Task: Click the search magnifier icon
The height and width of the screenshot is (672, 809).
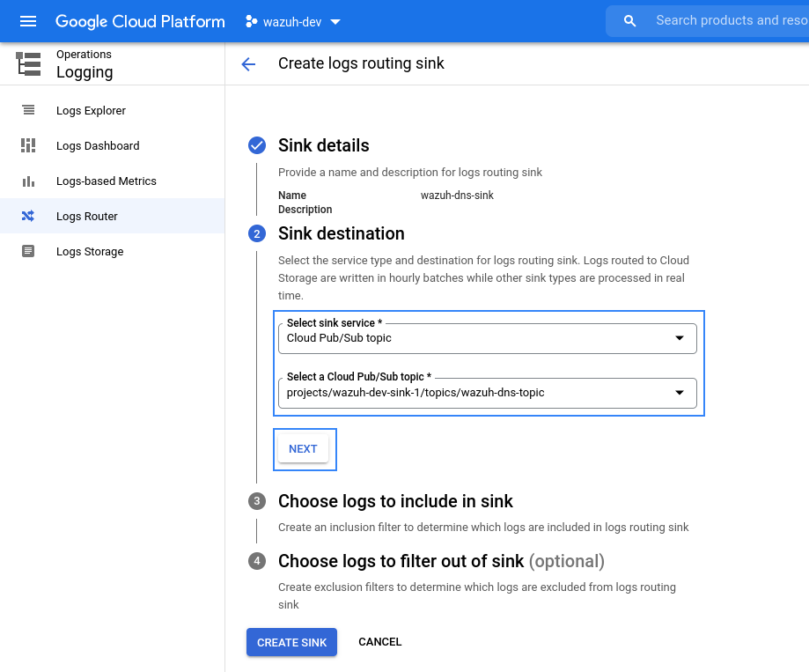Action: point(629,21)
